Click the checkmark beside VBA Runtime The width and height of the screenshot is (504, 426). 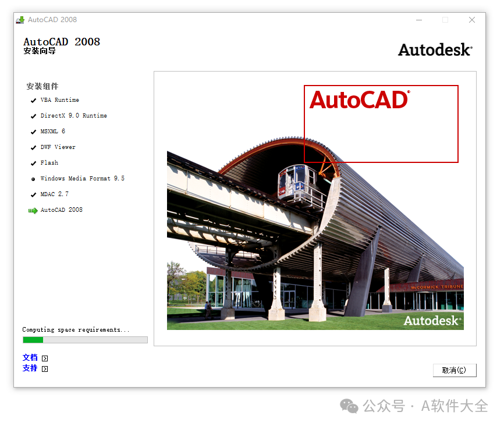[33, 101]
